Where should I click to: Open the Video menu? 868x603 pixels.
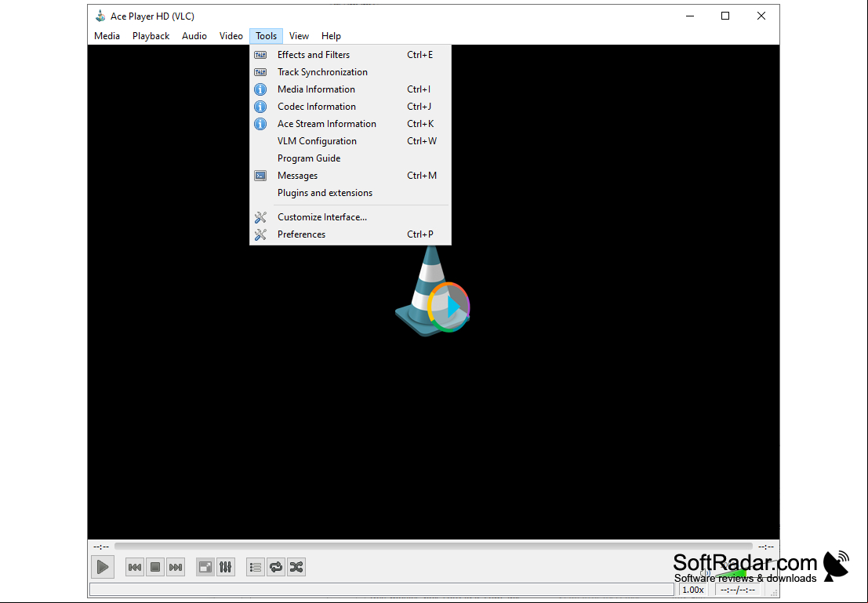coord(231,36)
